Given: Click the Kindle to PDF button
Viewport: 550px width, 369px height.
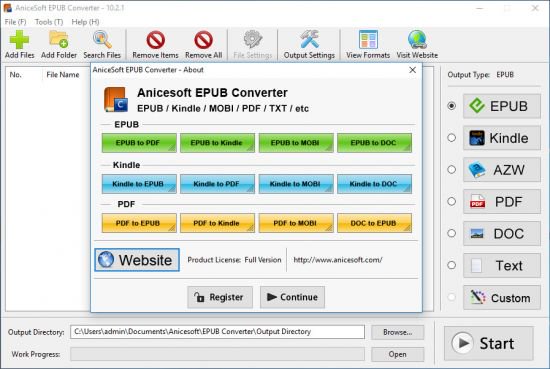Looking at the screenshot, I should [217, 184].
